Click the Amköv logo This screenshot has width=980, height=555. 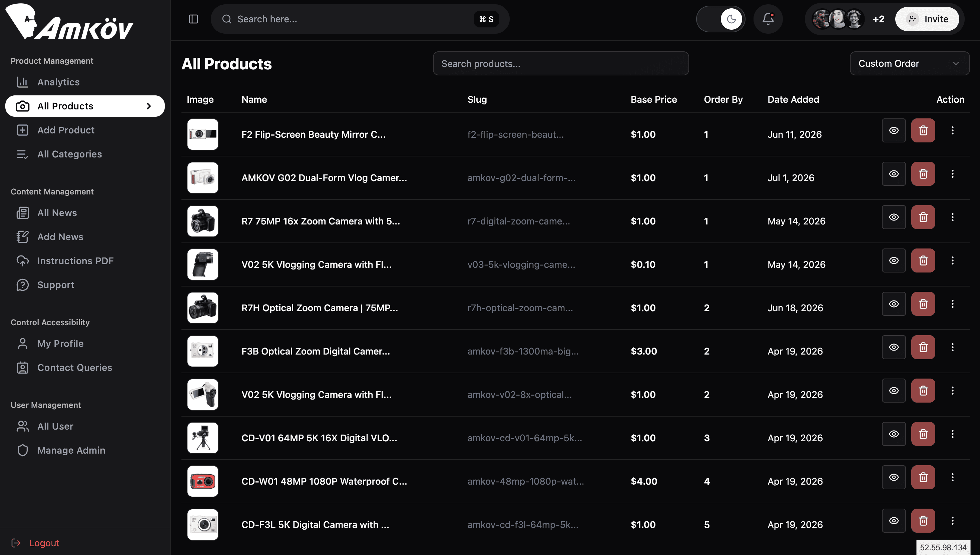[70, 22]
